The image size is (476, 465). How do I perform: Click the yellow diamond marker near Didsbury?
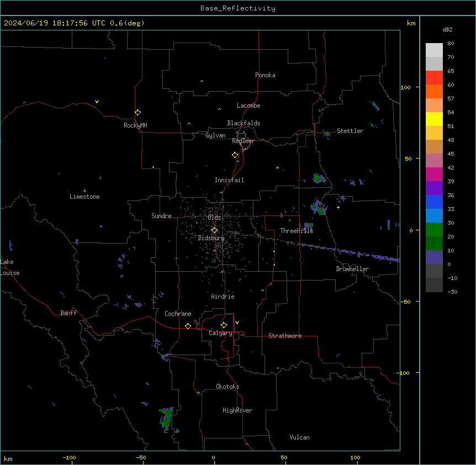pyautogui.click(x=214, y=230)
